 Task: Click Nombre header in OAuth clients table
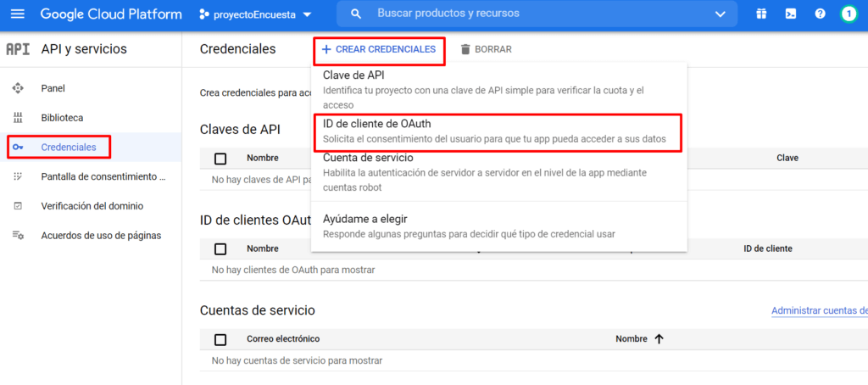[263, 248]
